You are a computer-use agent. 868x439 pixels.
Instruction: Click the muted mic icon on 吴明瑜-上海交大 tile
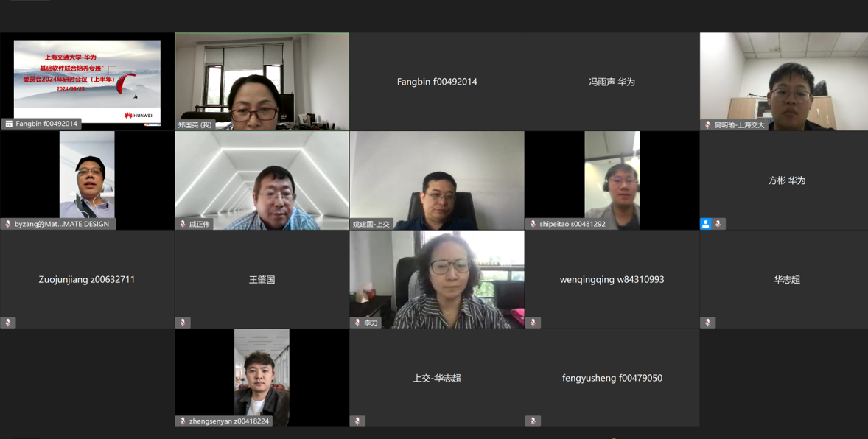(x=707, y=125)
